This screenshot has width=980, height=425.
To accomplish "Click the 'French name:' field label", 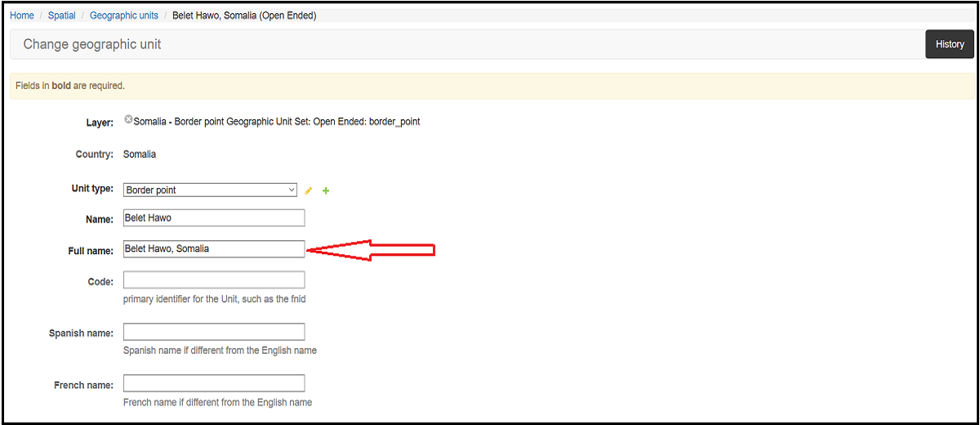I will tap(83, 385).
